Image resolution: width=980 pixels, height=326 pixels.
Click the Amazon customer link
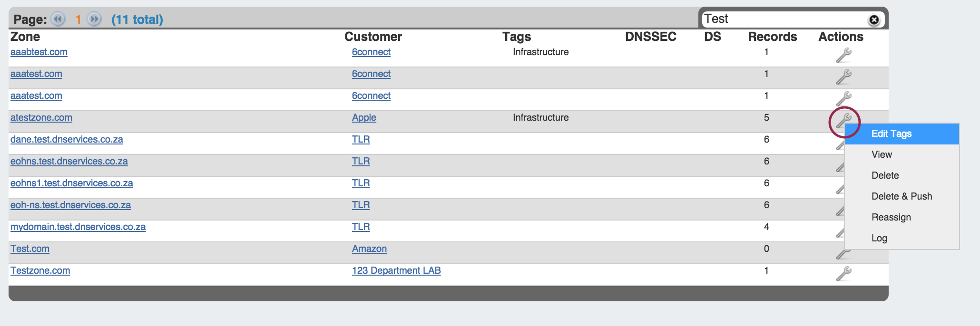tap(369, 249)
